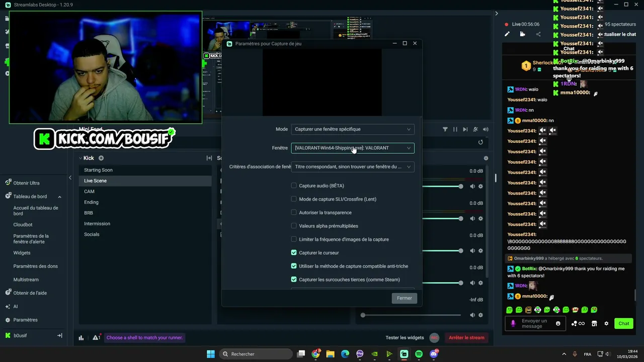Viewport: 644px width, 362px height.
Task: Check Limiter la fréquence d'images
Action: 294,239
